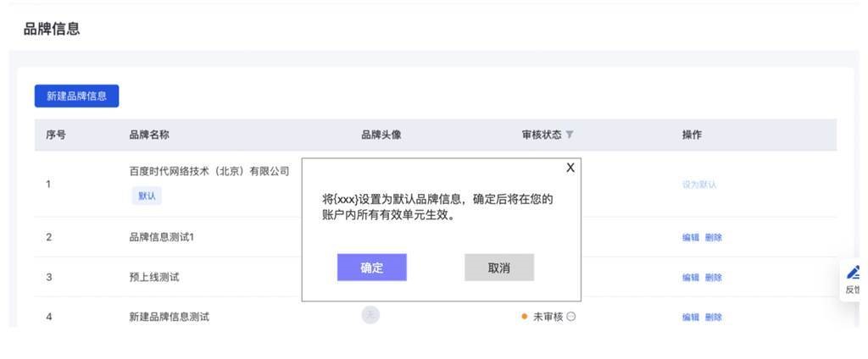This screenshot has height=359, width=868.
Task: Click the 未审核 status label in row 4
Action: coord(548,317)
